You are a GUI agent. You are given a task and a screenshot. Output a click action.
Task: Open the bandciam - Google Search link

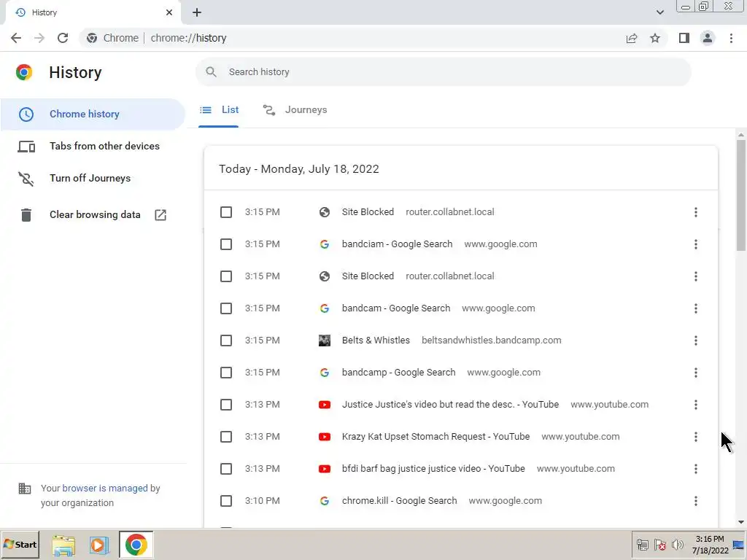click(x=398, y=244)
